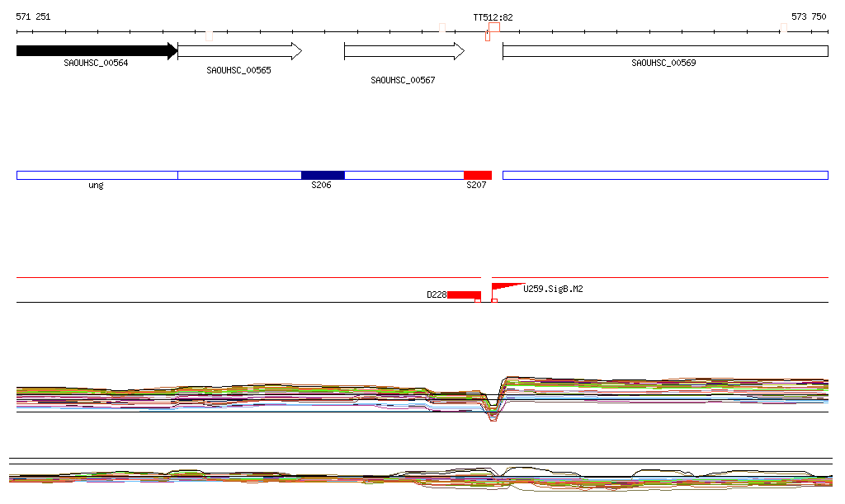This screenshot has width=845, height=504.
Task: Select the red S207 segment
Action: (477, 175)
